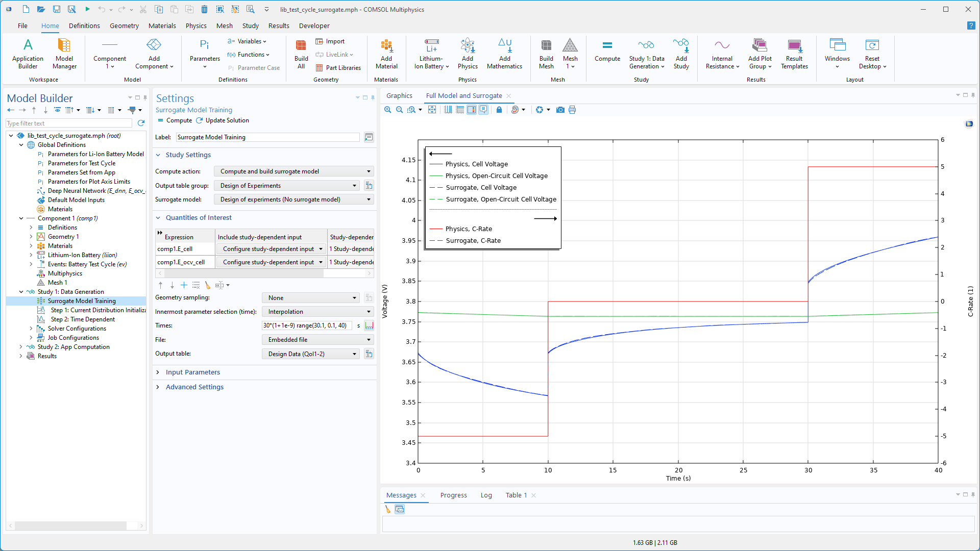Open Functions dropdown in ribbon
The height and width of the screenshot is (551, 980).
pos(249,55)
